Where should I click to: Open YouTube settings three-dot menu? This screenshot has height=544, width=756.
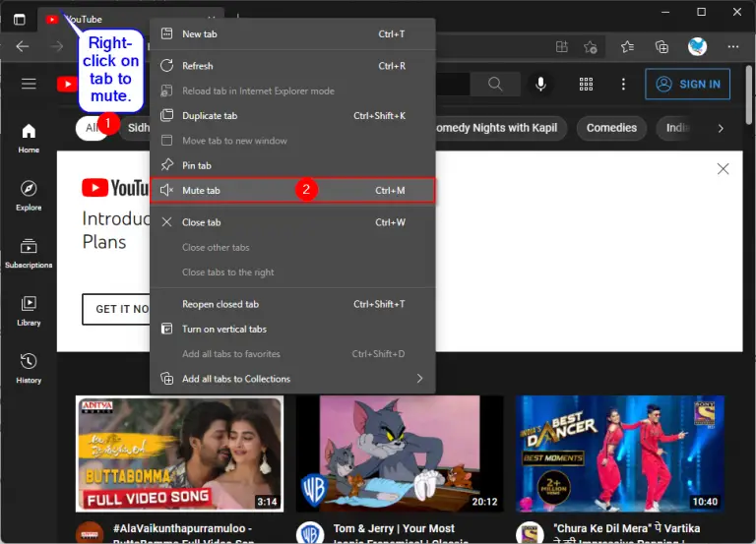(623, 84)
